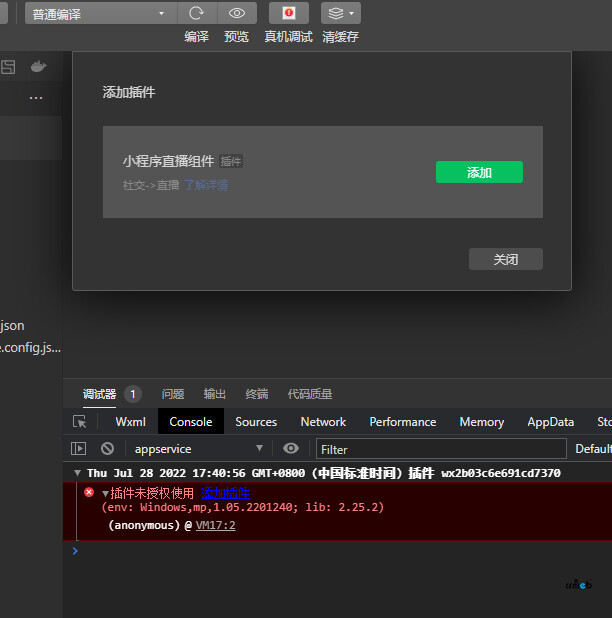612x618 pixels.
Task: Switch to the 输出 tab
Action: coord(215,394)
